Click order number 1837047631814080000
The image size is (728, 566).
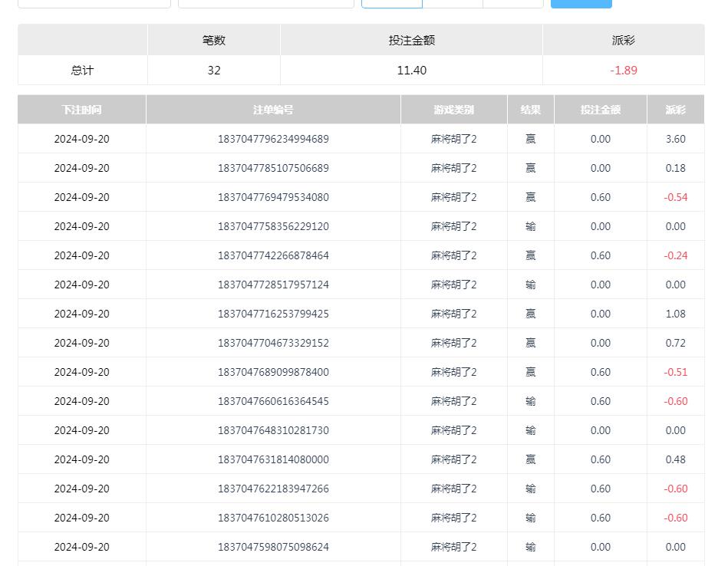(x=273, y=459)
